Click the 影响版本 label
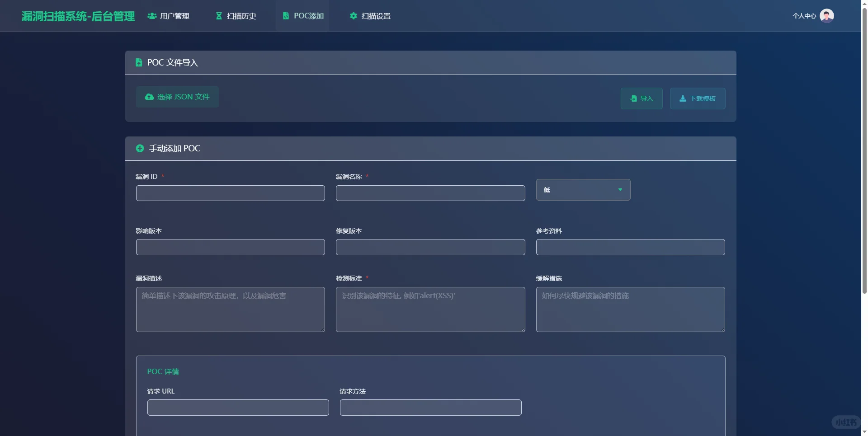Viewport: 868px width, 436px height. (149, 231)
